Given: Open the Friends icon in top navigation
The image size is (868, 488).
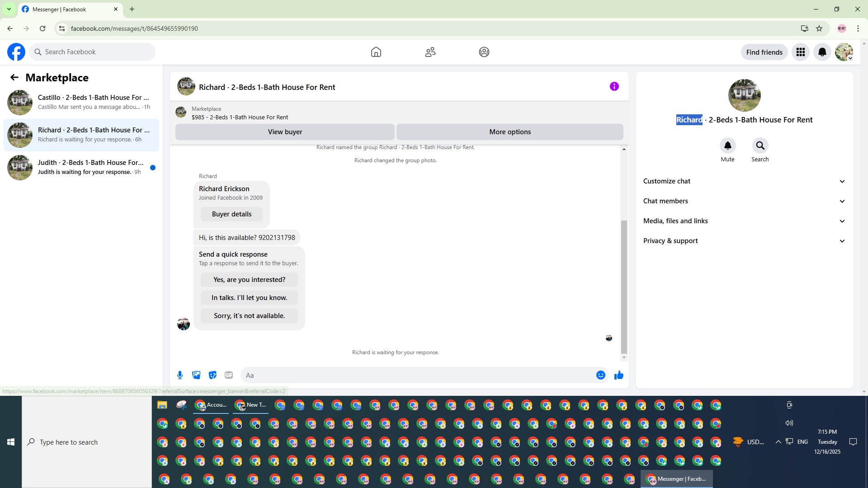Looking at the screenshot, I should (x=430, y=52).
